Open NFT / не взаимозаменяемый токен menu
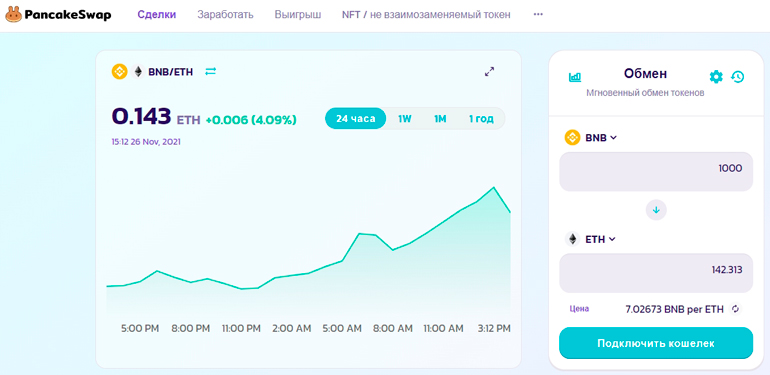 click(426, 15)
